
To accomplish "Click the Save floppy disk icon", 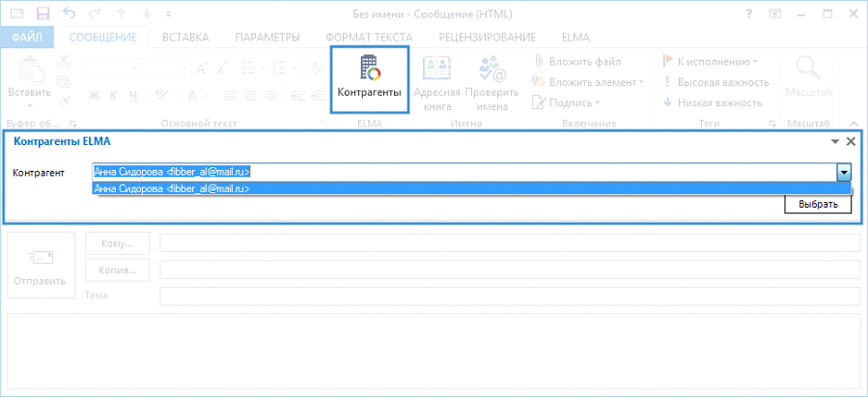I will [x=42, y=14].
